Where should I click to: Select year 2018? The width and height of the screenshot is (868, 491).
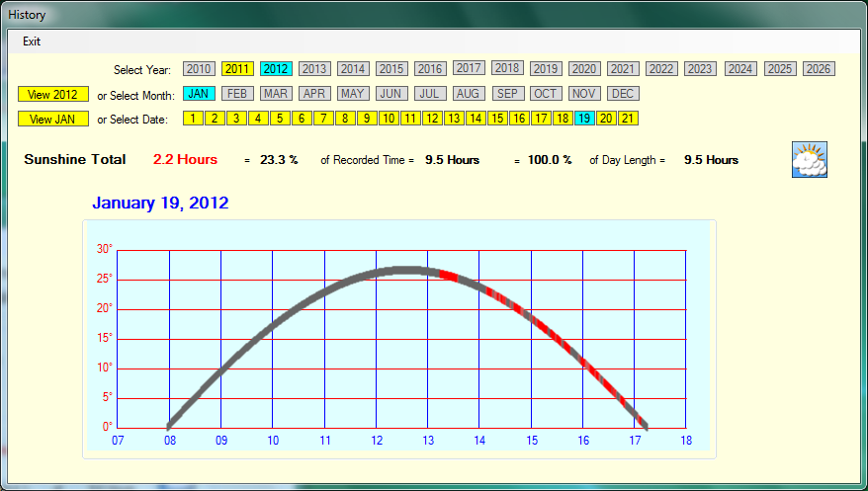[507, 67]
